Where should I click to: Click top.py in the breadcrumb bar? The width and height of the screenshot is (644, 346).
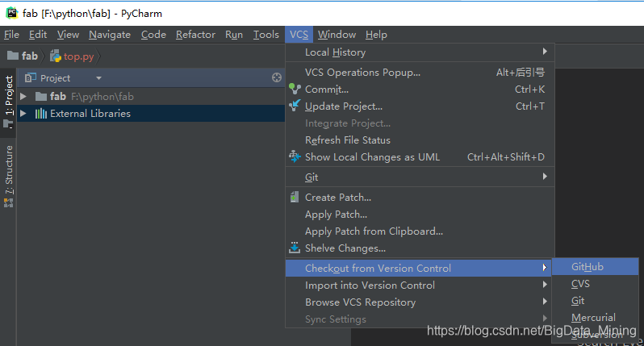[x=78, y=56]
